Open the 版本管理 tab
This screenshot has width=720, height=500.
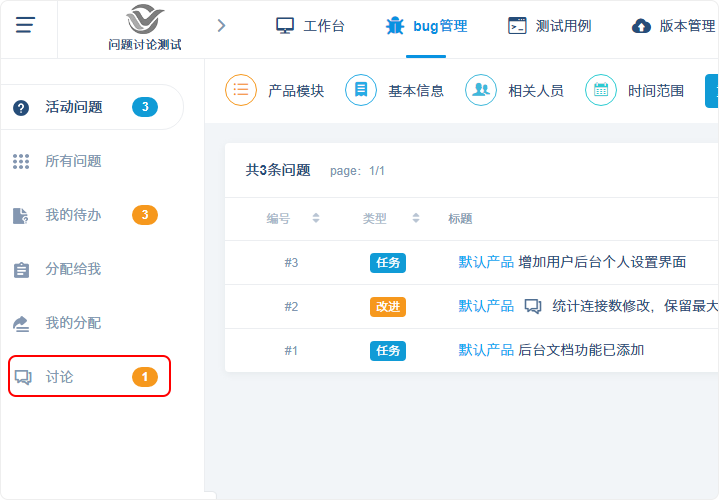(673, 26)
